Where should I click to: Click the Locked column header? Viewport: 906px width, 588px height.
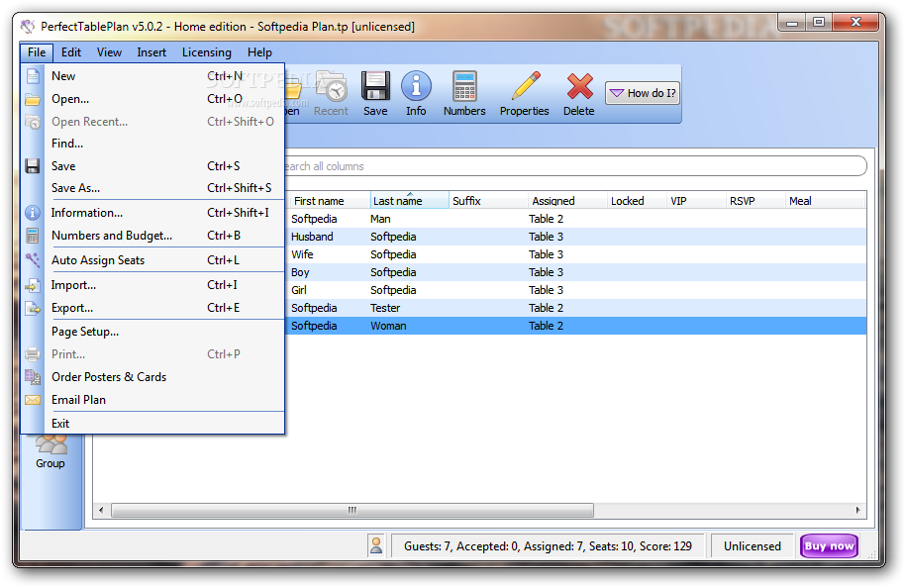pos(637,201)
